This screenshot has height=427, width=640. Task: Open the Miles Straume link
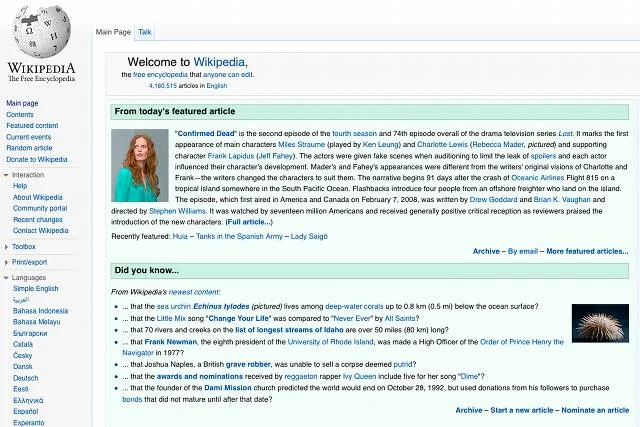301,145
